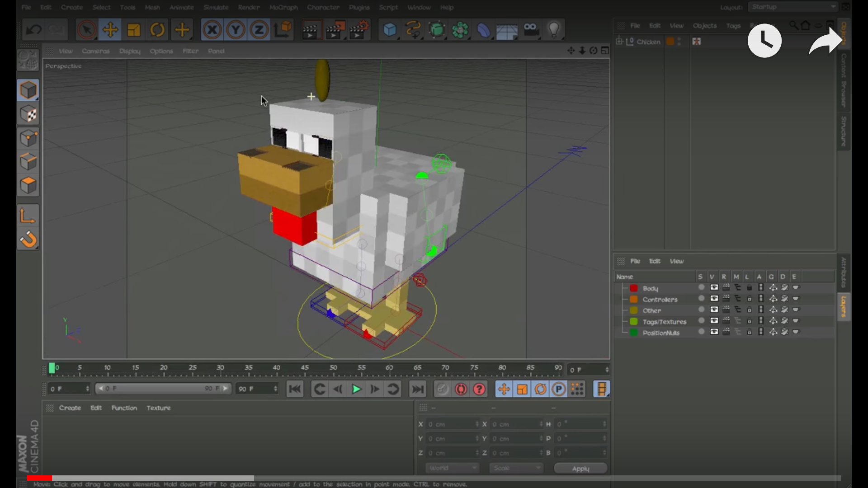Open the World coordinate dropdown

click(452, 468)
